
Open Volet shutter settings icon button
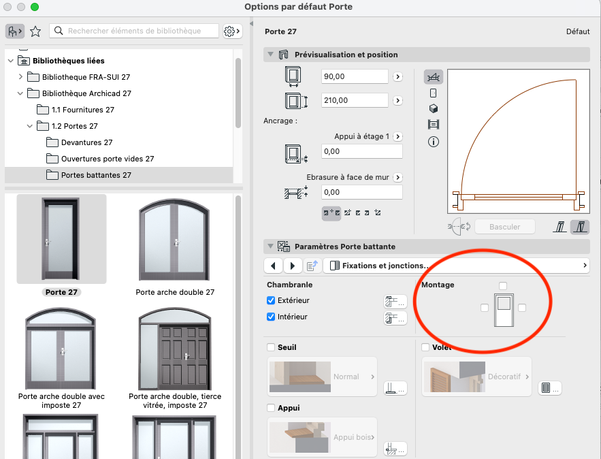click(x=550, y=388)
